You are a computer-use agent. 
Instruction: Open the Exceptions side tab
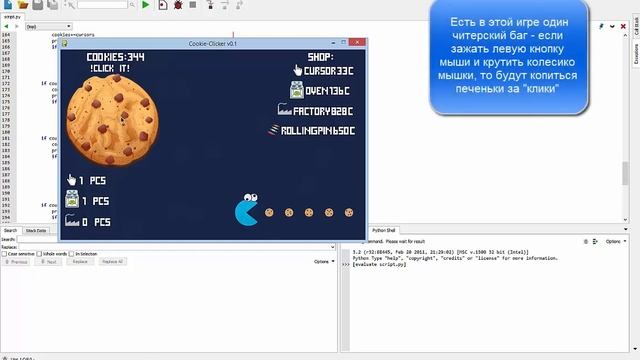click(x=636, y=54)
